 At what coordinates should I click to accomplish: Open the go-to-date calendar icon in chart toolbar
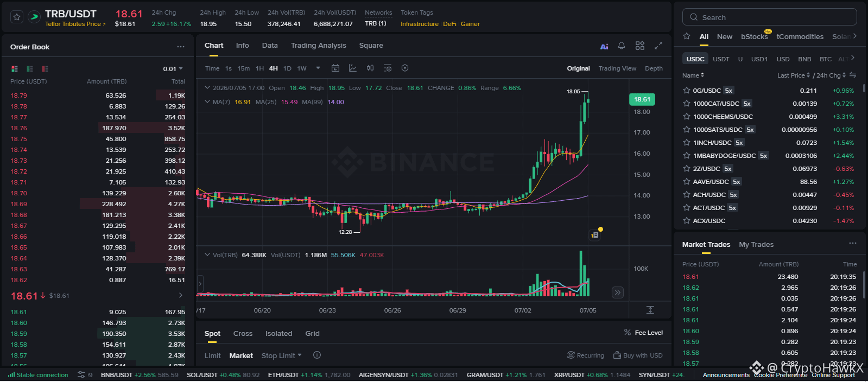[335, 68]
